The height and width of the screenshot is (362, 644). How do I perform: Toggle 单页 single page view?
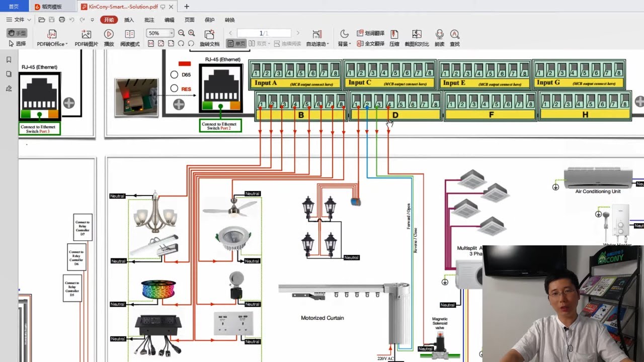pos(236,44)
